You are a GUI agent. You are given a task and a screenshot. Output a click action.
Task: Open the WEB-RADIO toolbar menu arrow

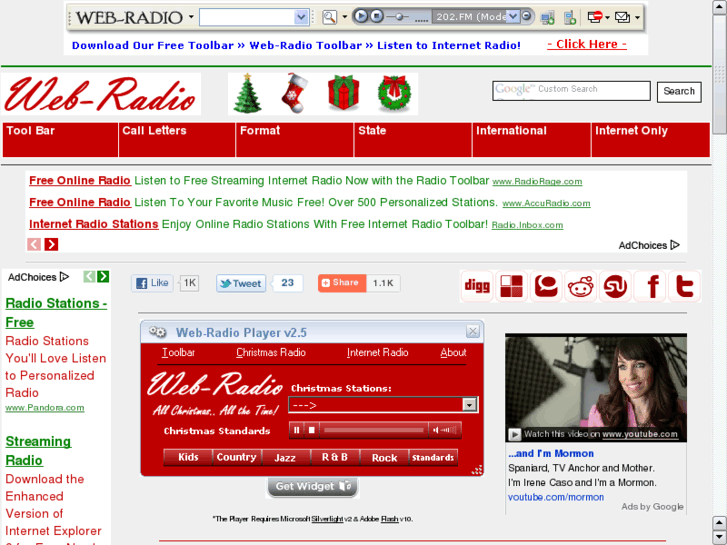click(191, 17)
